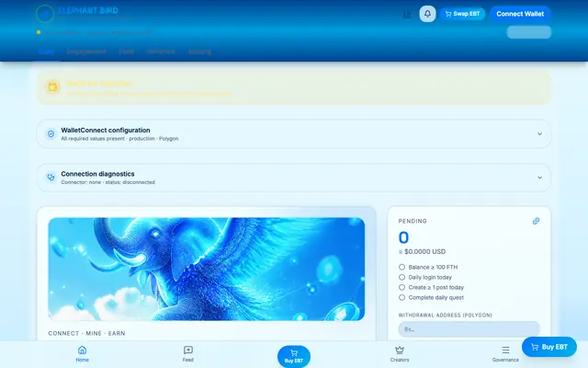Click the shield icon in WalletConnect configuration
The height and width of the screenshot is (368, 588).
(51, 133)
